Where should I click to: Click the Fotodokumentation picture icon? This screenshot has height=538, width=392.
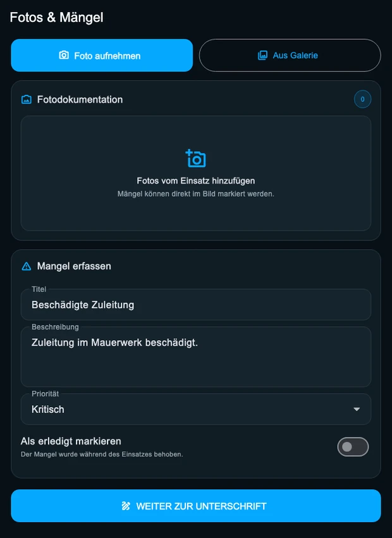click(27, 99)
